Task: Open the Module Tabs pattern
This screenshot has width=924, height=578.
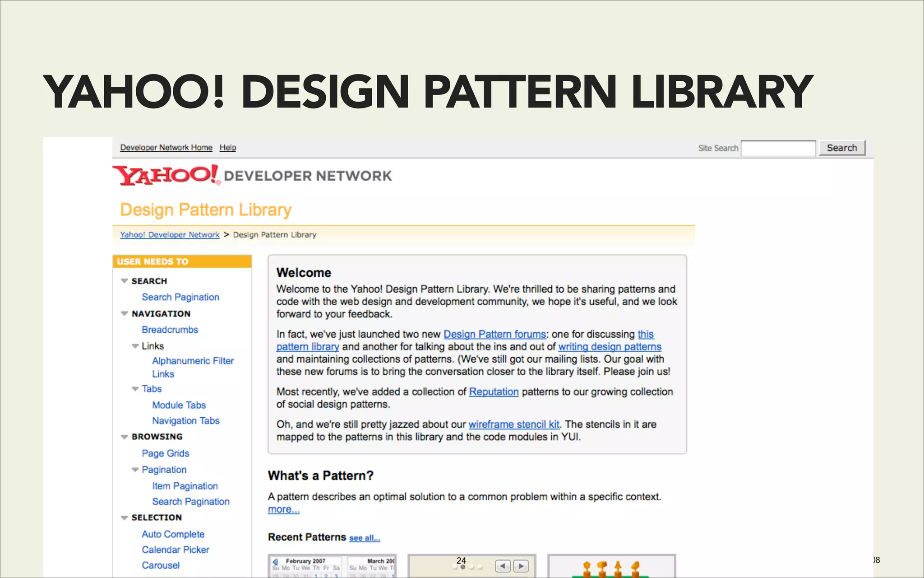Action: tap(179, 405)
